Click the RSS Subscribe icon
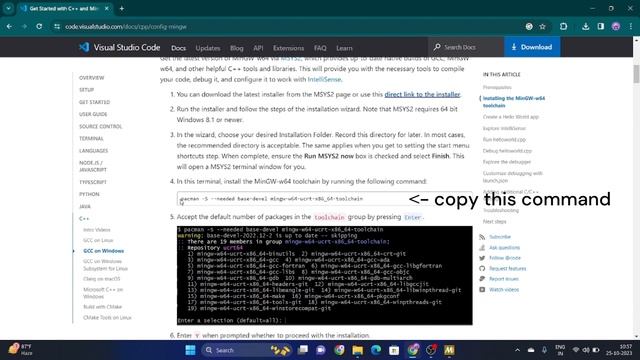The image size is (640, 360). pos(482,237)
